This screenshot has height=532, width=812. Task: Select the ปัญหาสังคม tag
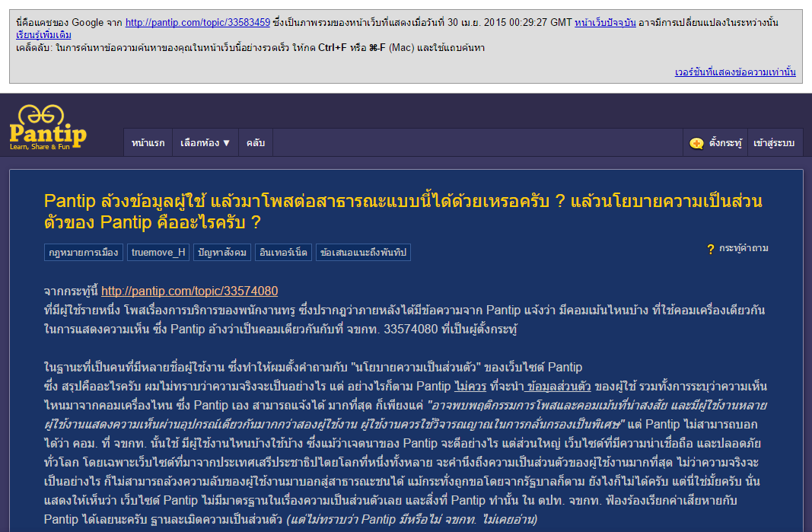point(222,252)
